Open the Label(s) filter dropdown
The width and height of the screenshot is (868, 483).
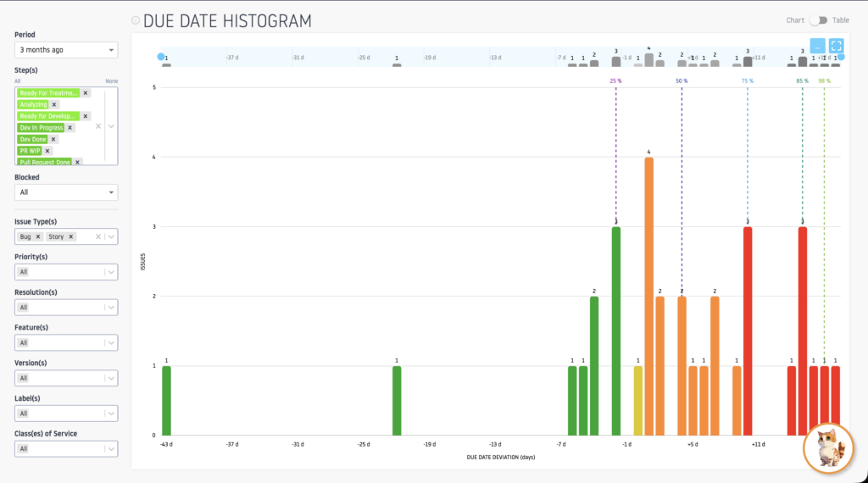(x=66, y=414)
